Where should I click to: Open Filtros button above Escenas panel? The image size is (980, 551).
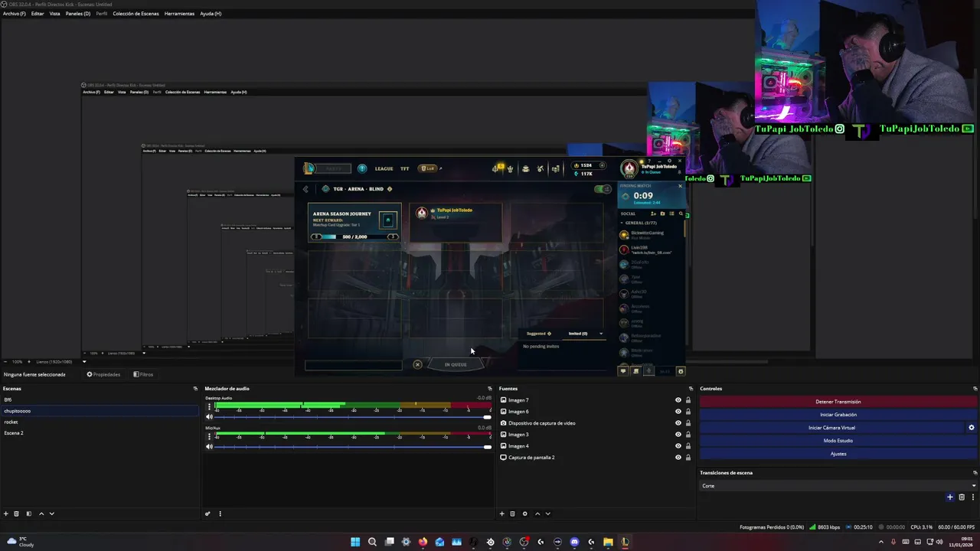pos(143,374)
